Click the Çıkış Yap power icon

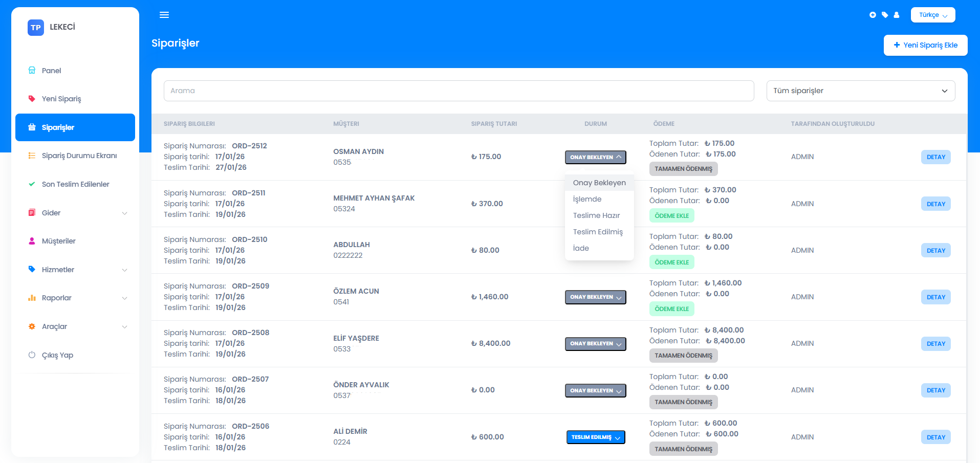click(x=32, y=355)
